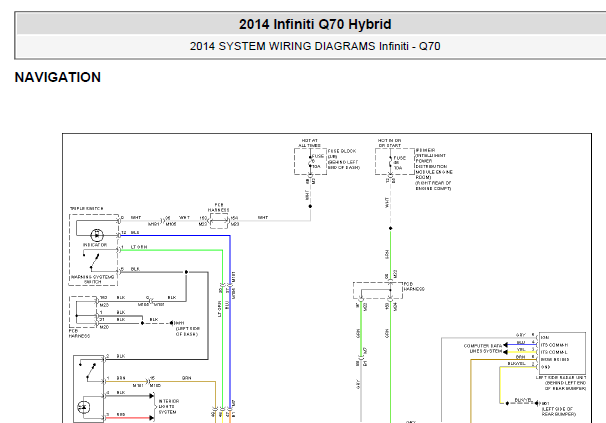Click the "LEFT SIDE RADAR UNIT" label

561,377
